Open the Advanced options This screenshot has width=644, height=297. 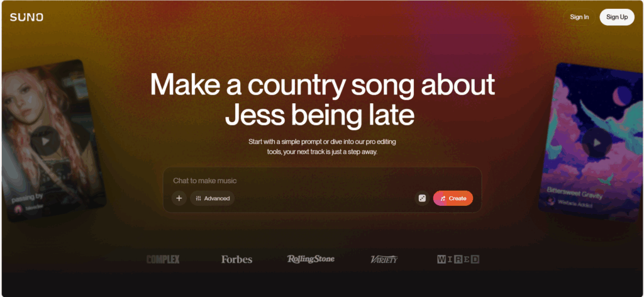tap(213, 198)
